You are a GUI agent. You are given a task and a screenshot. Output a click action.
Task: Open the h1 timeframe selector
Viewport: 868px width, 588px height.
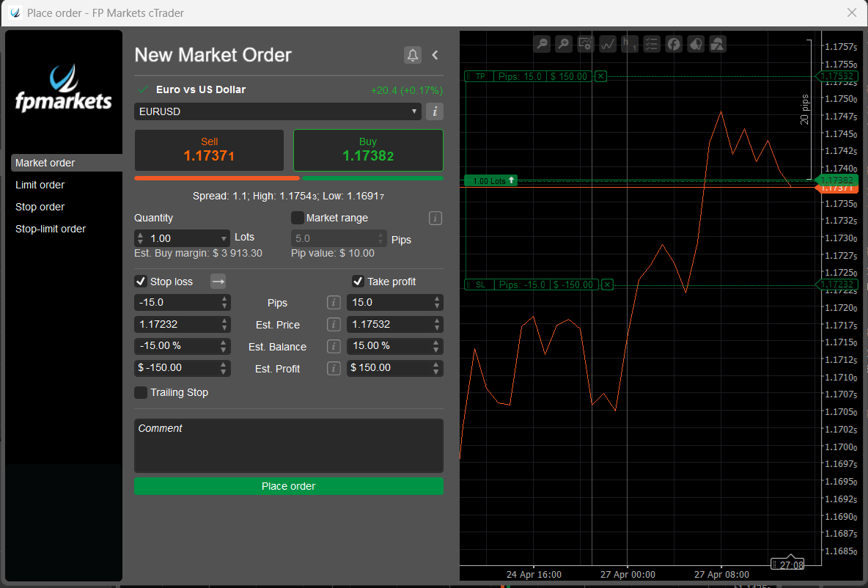pos(630,44)
